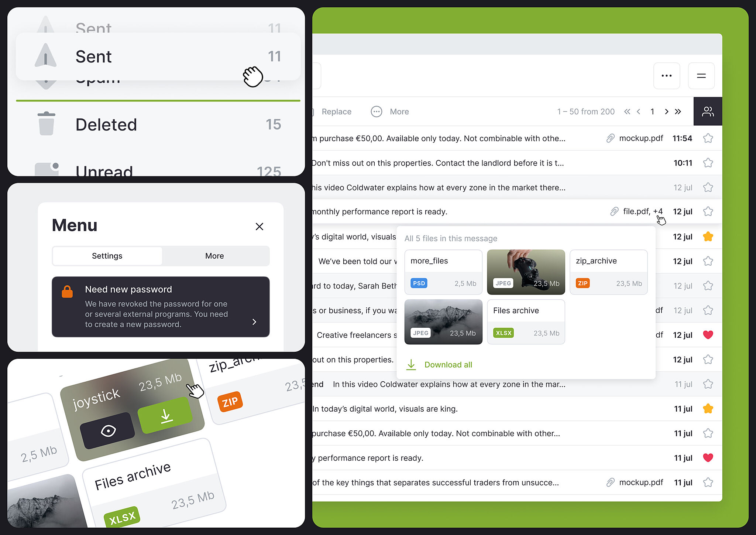This screenshot has height=535, width=756.
Task: Open the Sent folder in sidebar
Action: click(x=158, y=57)
